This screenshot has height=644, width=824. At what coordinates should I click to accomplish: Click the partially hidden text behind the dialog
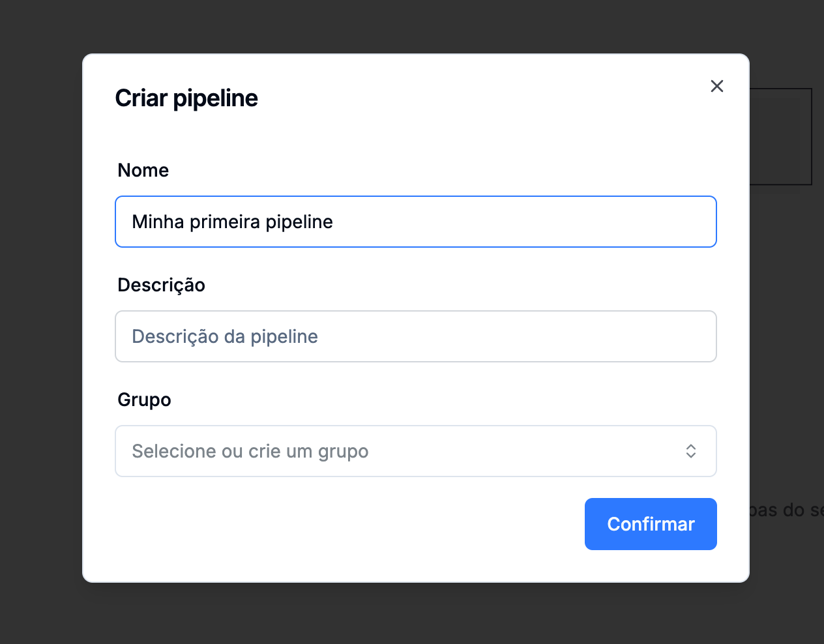(786, 510)
